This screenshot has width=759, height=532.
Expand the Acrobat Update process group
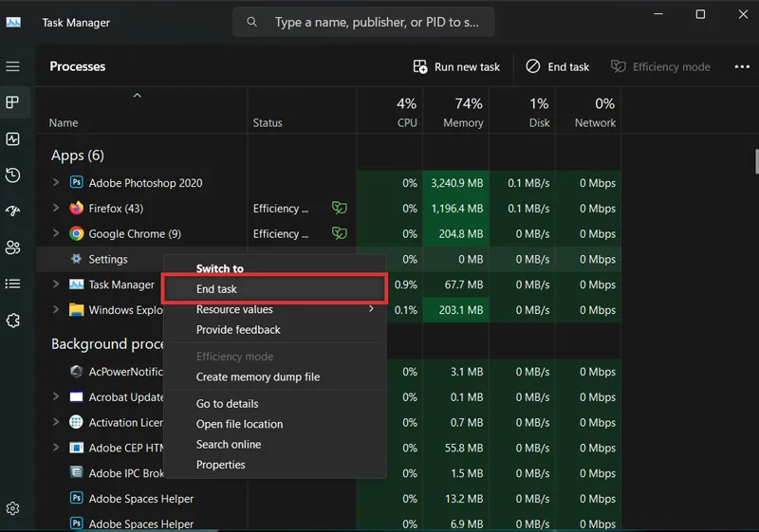click(x=56, y=396)
